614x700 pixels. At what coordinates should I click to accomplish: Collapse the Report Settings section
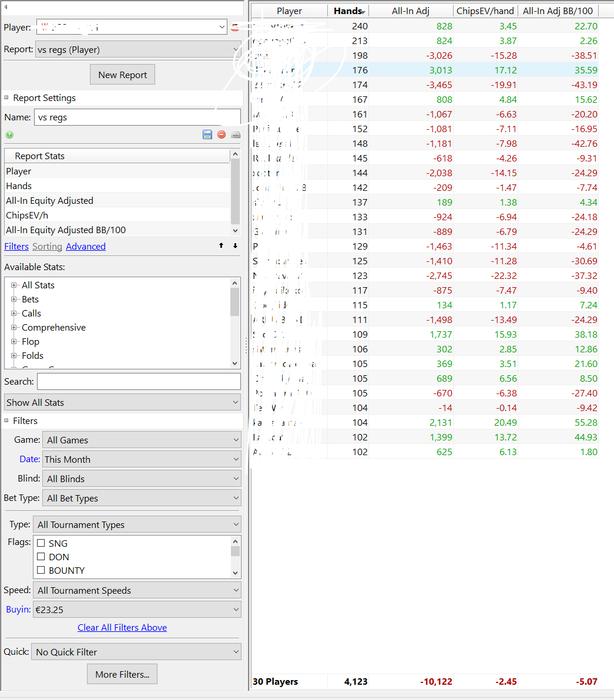click(x=6, y=97)
